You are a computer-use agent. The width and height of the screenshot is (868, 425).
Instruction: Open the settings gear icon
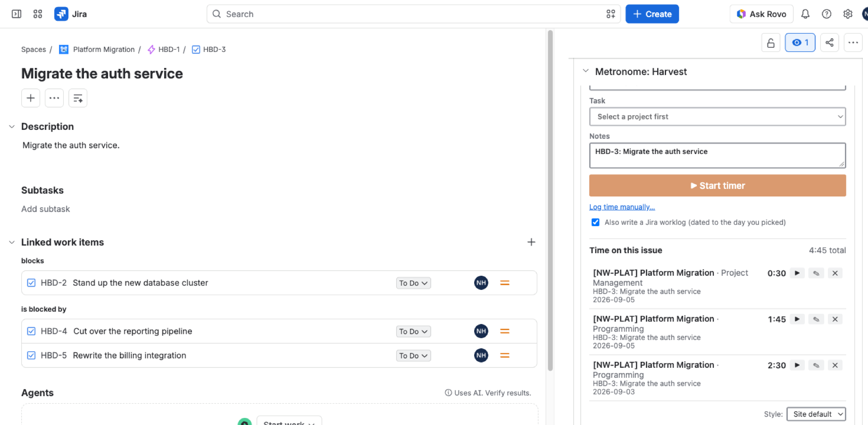(848, 14)
